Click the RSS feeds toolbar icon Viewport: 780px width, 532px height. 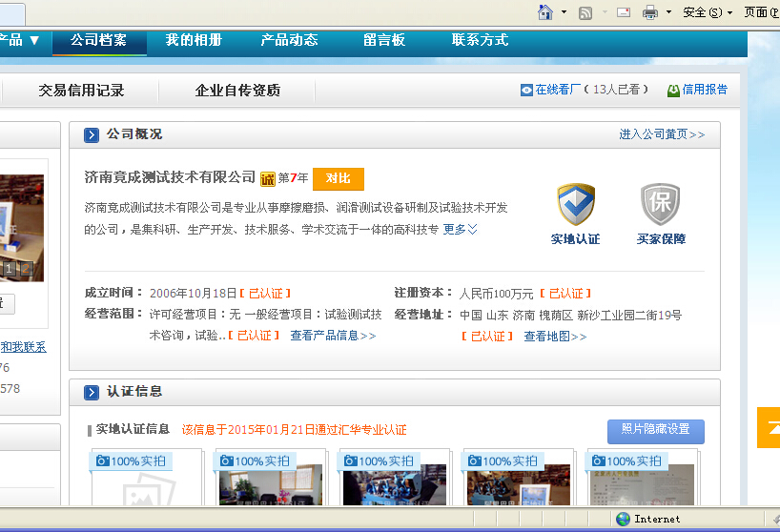coord(585,12)
